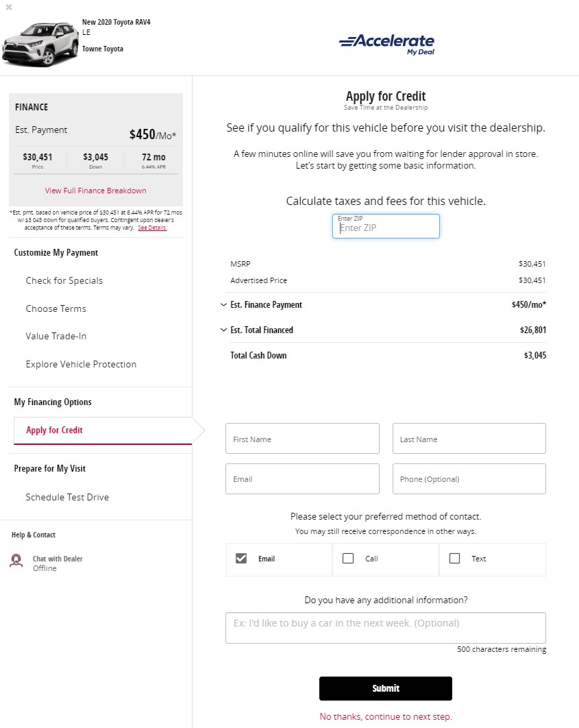
Task: Select Choose Terms in sidebar
Action: [56, 308]
